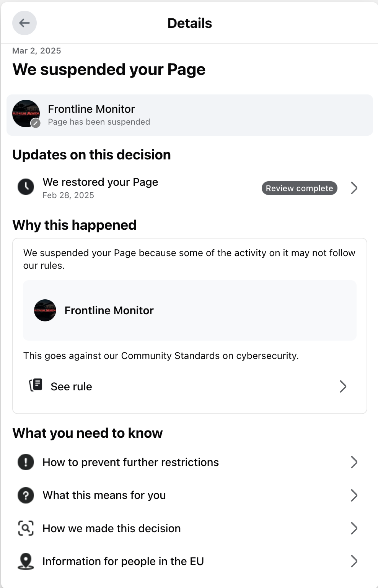Click the See rule book icon
This screenshot has width=378, height=588.
click(36, 385)
